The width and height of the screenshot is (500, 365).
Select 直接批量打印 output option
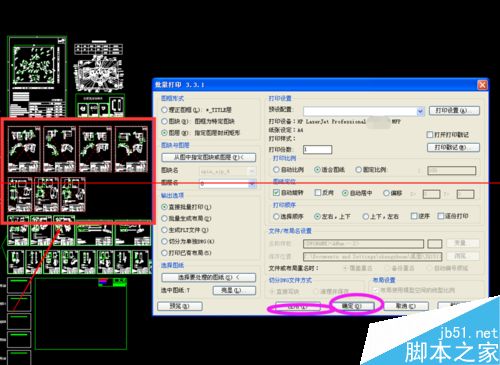[164, 207]
